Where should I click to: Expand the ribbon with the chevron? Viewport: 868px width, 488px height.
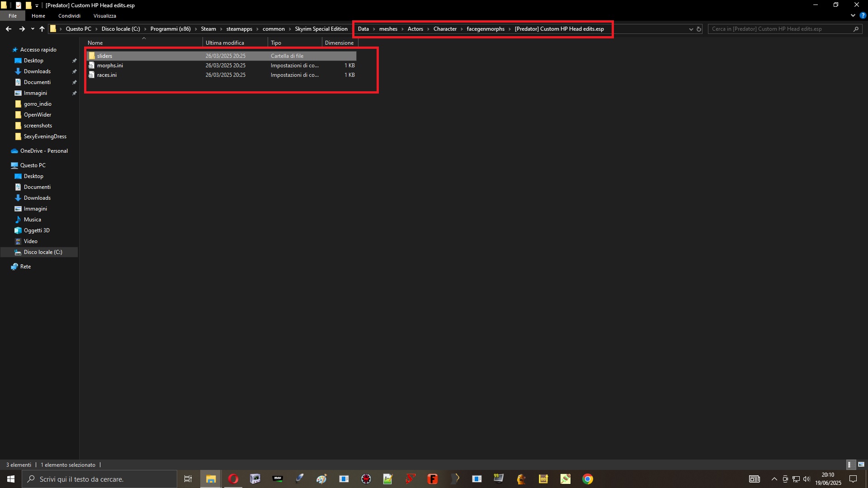(853, 15)
